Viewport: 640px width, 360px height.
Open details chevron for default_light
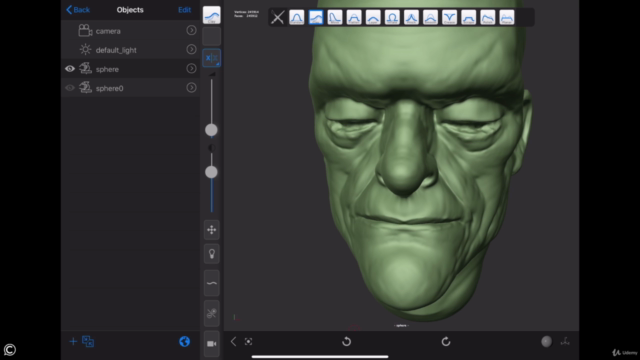click(x=191, y=49)
